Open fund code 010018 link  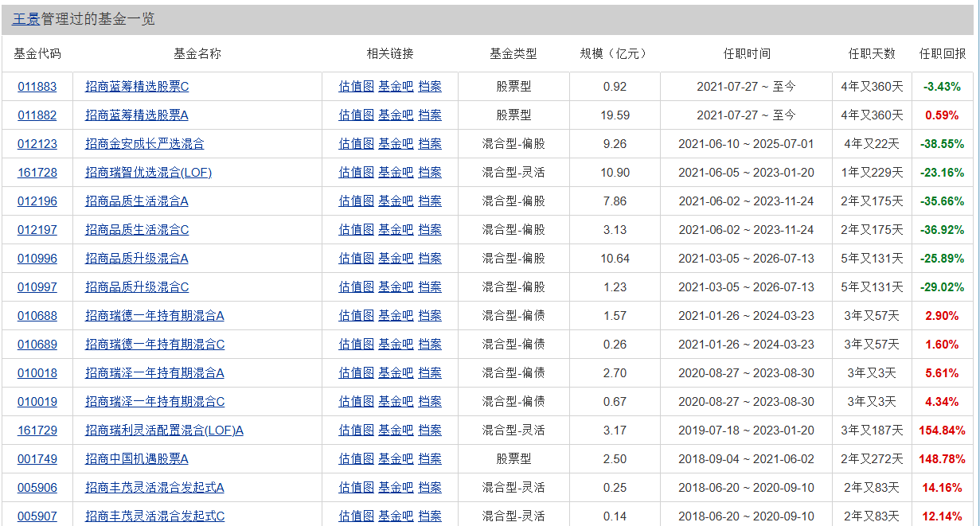point(37,373)
